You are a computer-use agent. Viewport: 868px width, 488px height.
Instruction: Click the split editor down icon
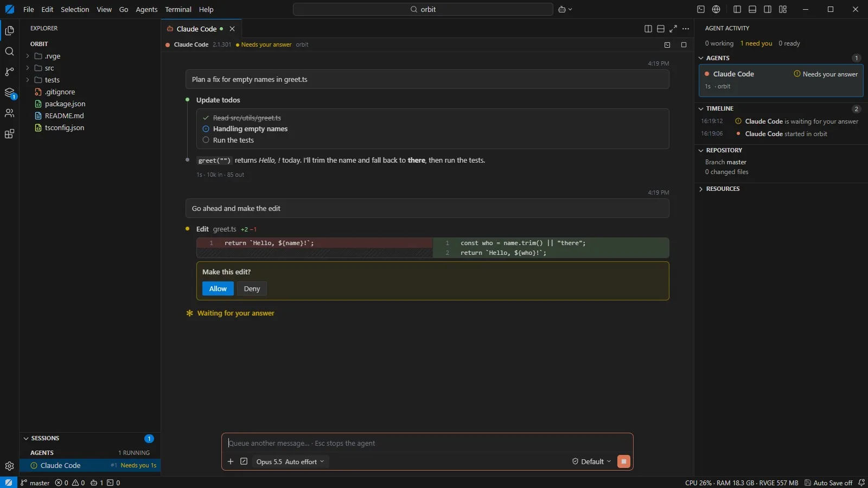660,29
